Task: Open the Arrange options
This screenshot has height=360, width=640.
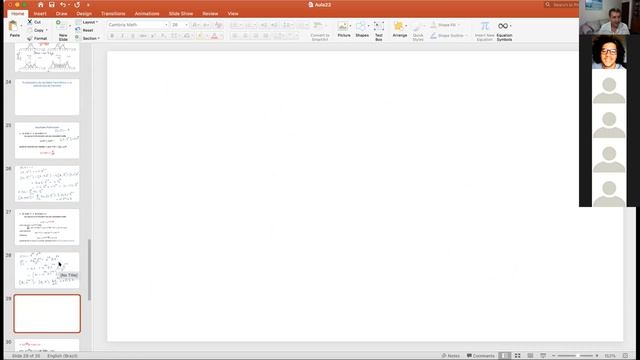Action: tap(400, 29)
